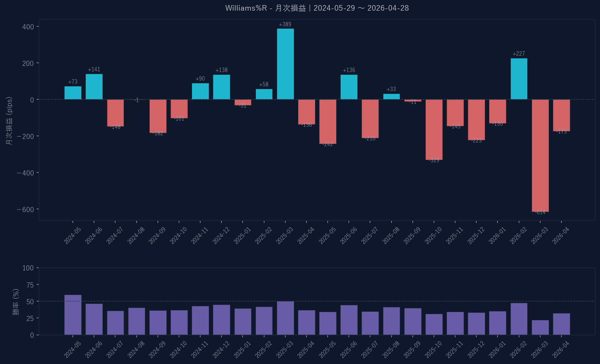Click the 100 tick on the win rate axis
The image size is (600, 364).
(x=28, y=268)
